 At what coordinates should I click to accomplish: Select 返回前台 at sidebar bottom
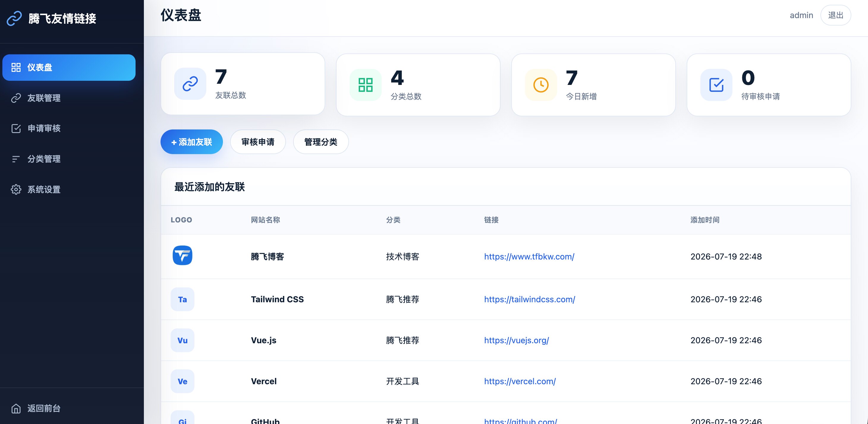pyautogui.click(x=69, y=408)
